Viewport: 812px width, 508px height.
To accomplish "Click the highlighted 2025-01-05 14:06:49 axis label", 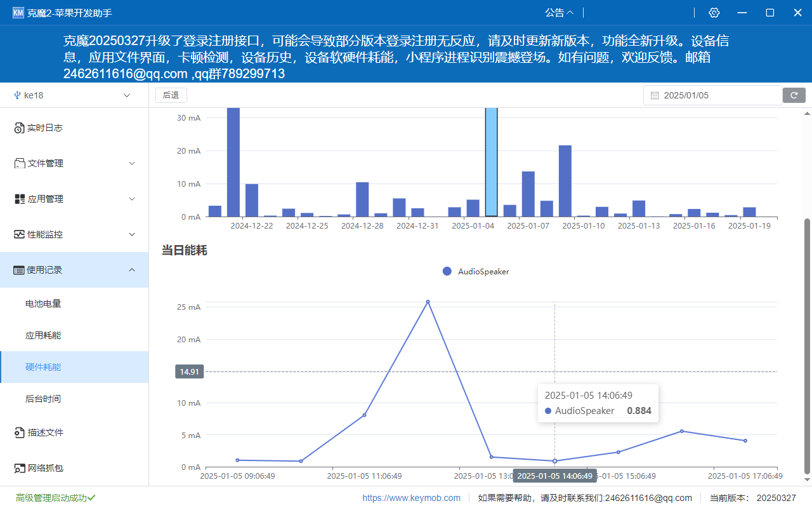I will tap(555, 476).
